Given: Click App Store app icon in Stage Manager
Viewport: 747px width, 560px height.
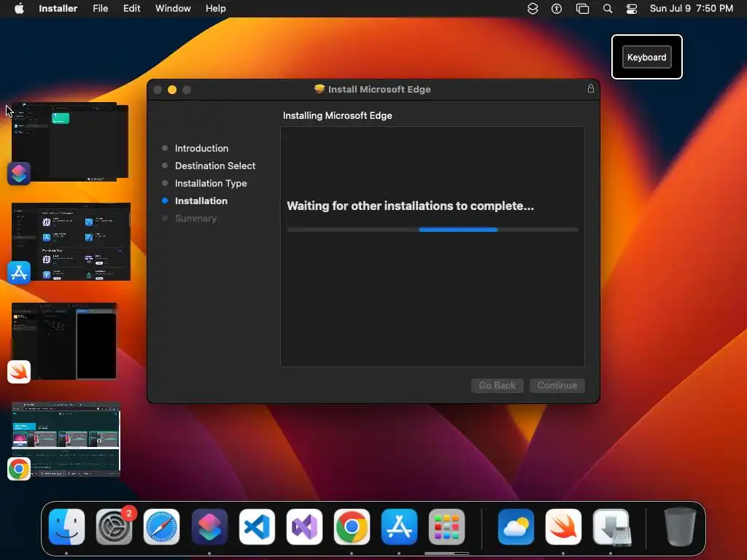Looking at the screenshot, I should click(x=19, y=273).
